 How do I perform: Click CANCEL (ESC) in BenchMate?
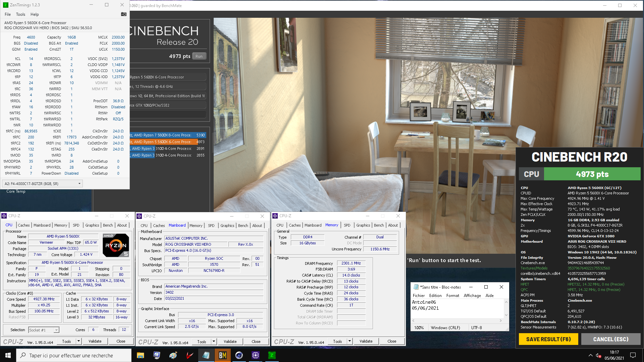[x=611, y=339]
